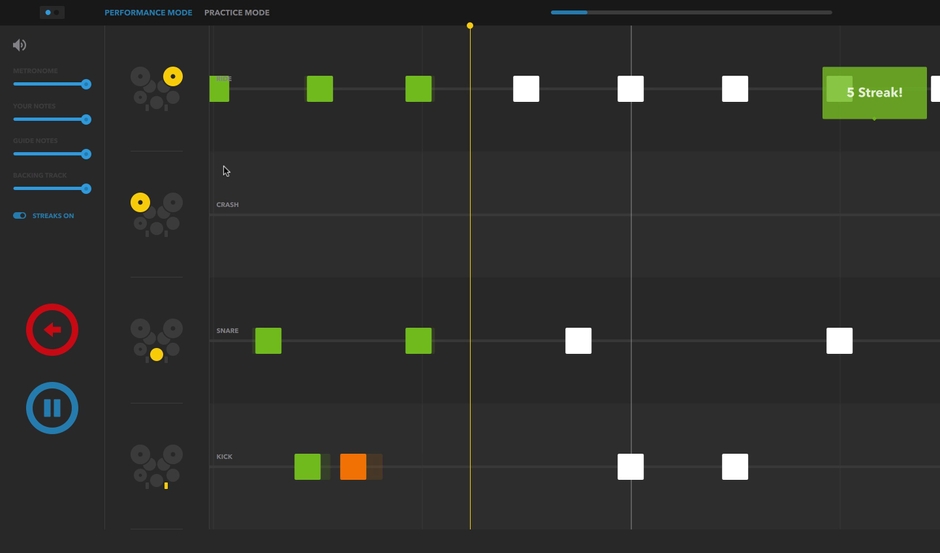Click the orange missed note on Kick lane
Viewport: 940px width, 553px height.
click(353, 467)
